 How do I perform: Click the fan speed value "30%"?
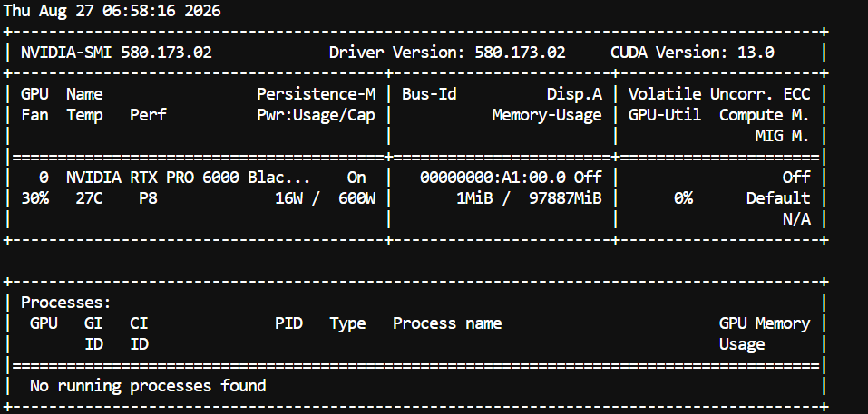coord(34,197)
